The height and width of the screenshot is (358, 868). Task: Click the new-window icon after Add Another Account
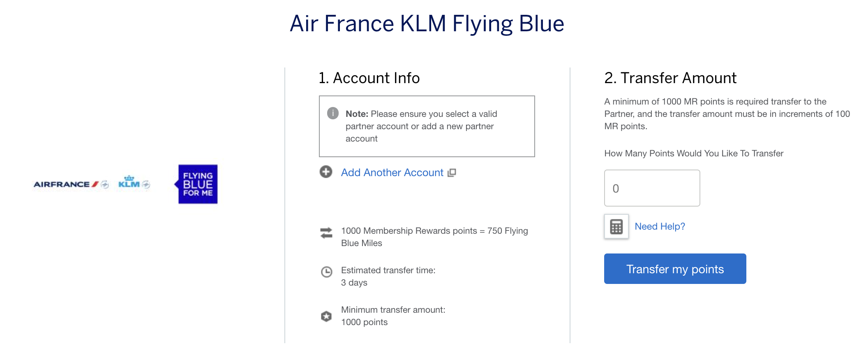point(452,173)
